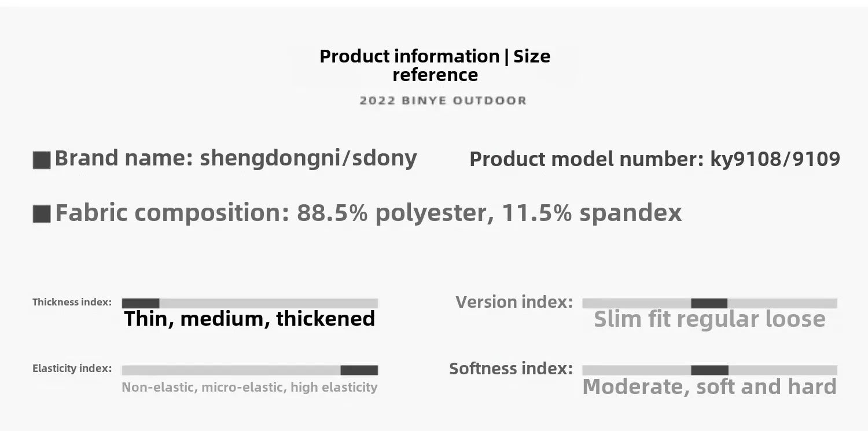Click the square bullet beside Brand name
Screen dimensions: 868x431
pos(42,160)
